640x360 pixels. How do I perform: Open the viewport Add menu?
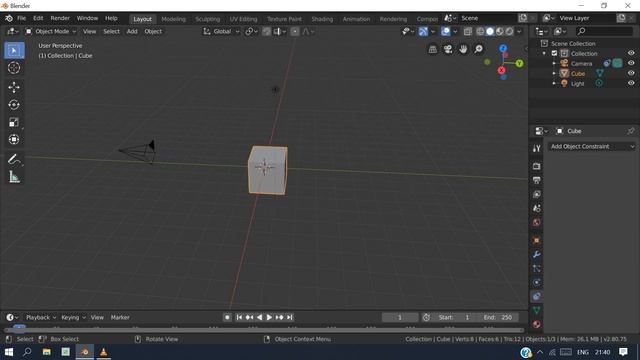[x=132, y=31]
